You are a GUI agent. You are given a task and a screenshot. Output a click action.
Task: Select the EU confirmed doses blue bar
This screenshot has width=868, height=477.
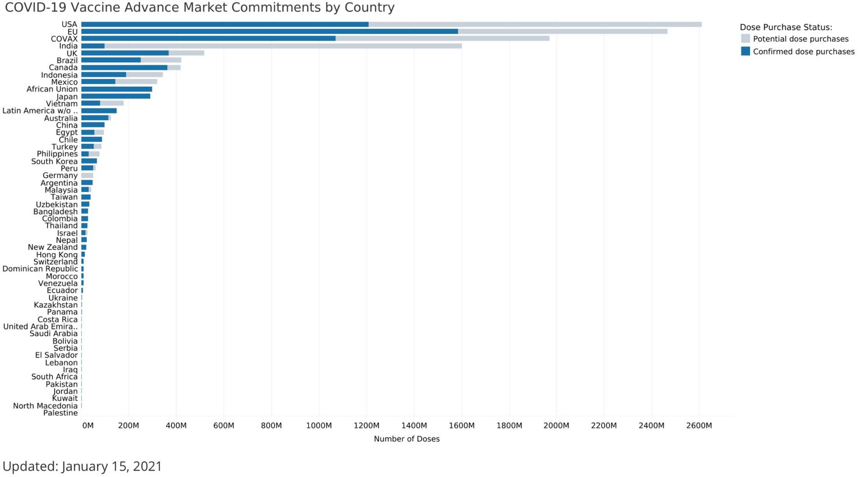coord(269,32)
